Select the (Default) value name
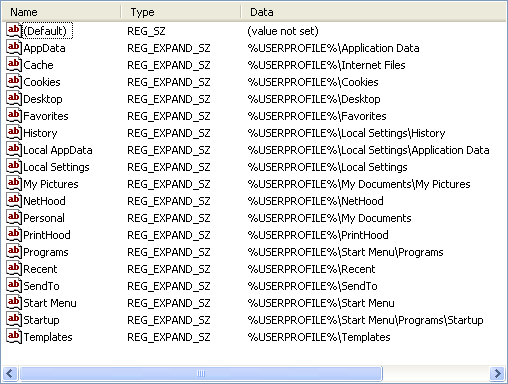 [45, 31]
